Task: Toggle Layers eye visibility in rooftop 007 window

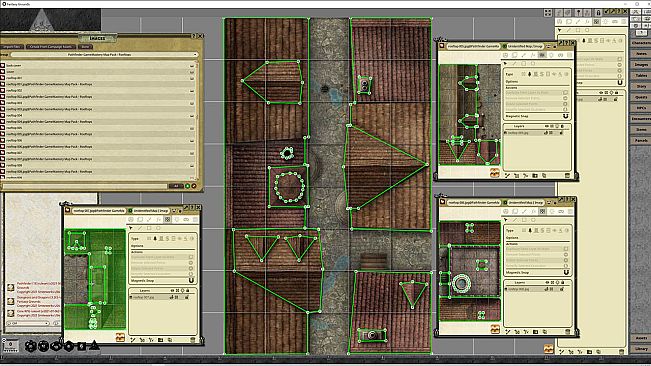Action: tap(172, 290)
